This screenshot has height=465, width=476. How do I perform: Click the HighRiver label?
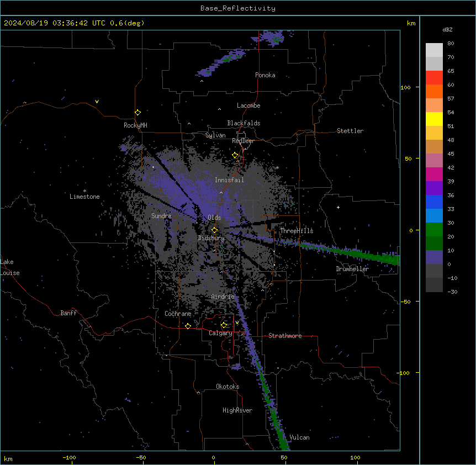pyautogui.click(x=237, y=410)
